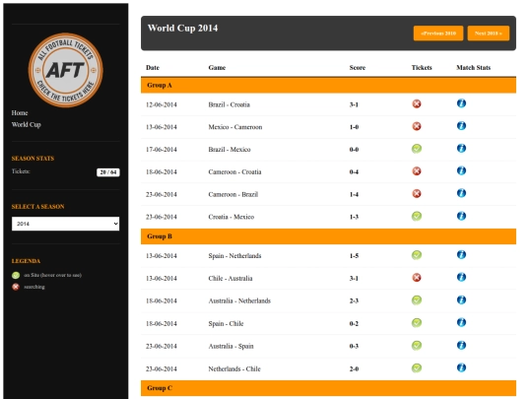Open match stats icon for Netherlands - Chile

point(461,367)
